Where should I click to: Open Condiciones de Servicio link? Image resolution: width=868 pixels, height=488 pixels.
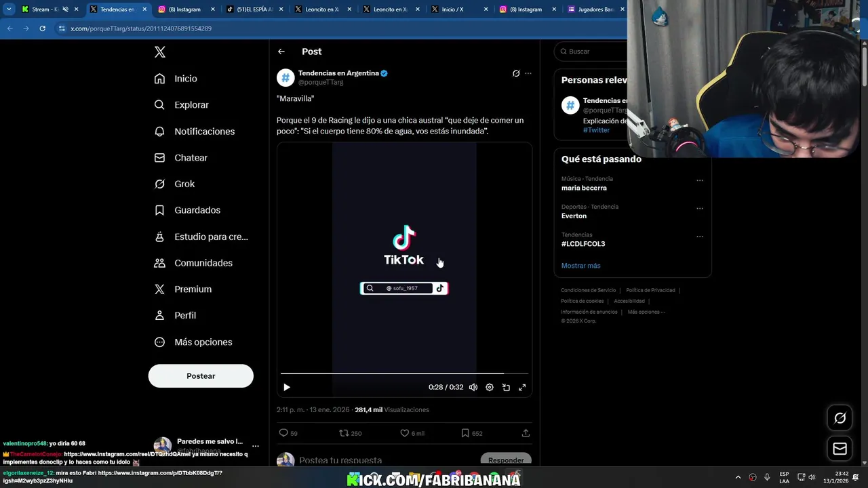click(x=588, y=290)
